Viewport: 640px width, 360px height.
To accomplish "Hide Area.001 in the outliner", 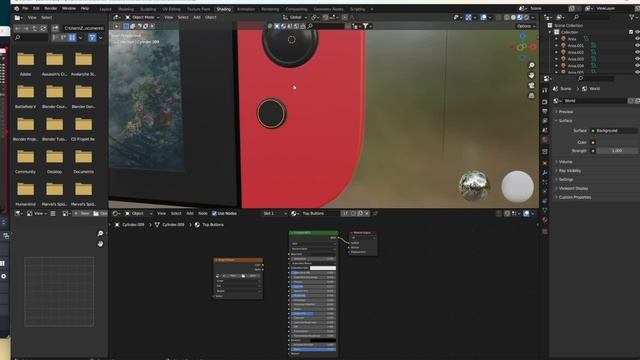I will [637, 45].
